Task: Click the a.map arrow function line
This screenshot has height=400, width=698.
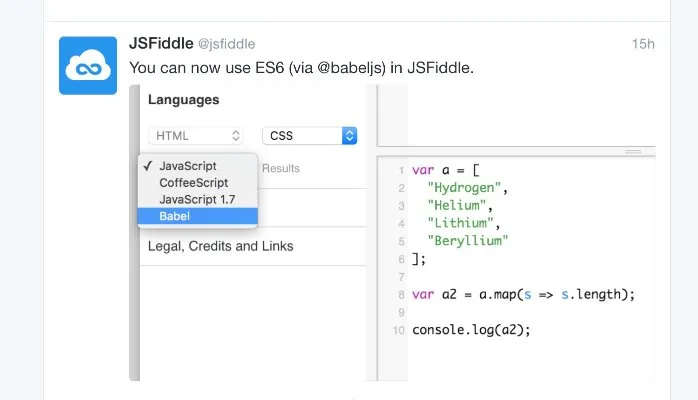Action: (524, 295)
